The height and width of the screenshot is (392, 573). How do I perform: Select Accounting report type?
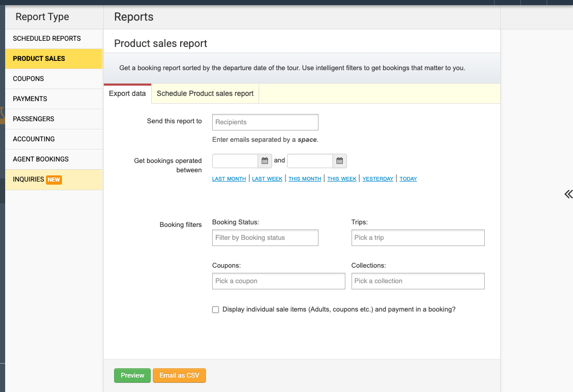coord(54,139)
